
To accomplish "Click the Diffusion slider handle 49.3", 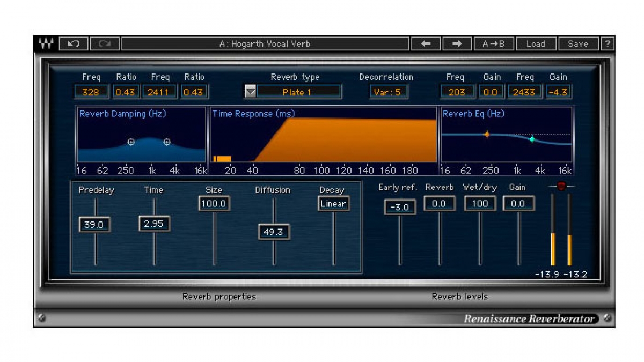I will (274, 232).
